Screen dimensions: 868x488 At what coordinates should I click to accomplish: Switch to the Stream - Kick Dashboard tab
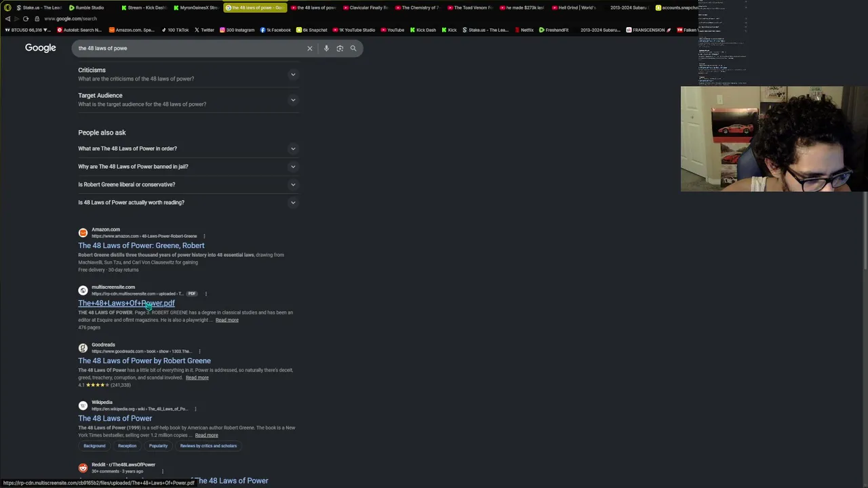(x=144, y=7)
